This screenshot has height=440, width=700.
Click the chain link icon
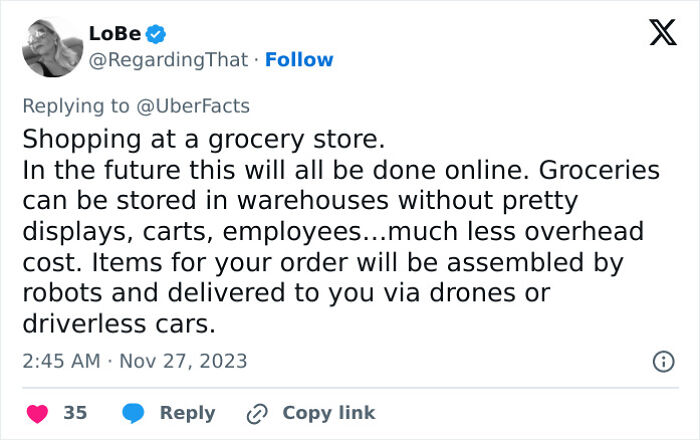point(259,413)
